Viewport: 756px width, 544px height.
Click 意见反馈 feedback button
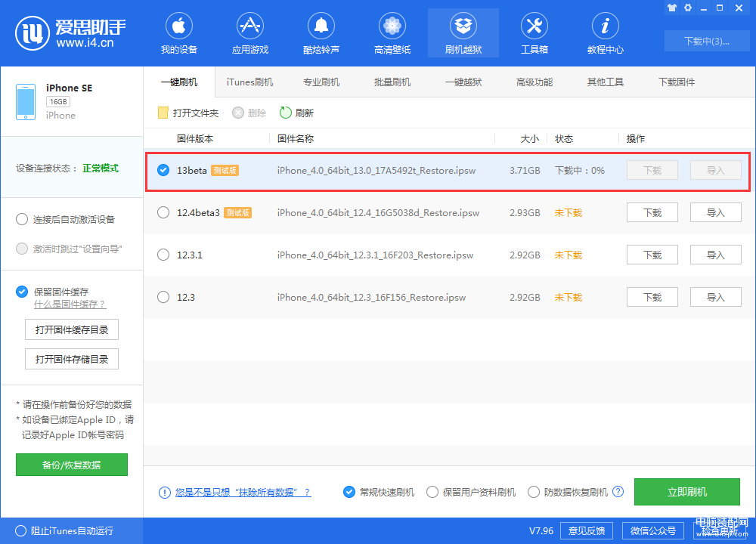click(x=587, y=530)
